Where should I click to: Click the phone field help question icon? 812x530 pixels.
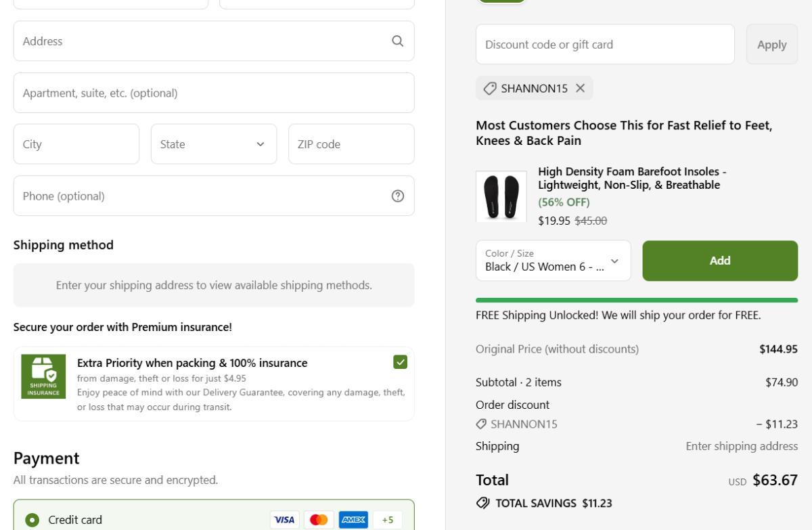[398, 196]
